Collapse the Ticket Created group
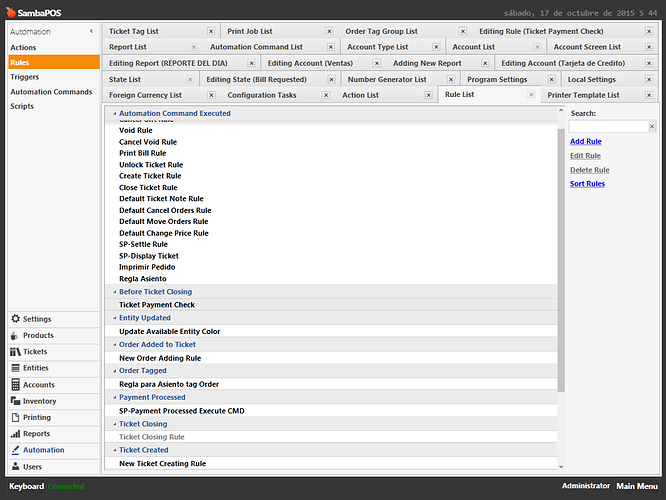Image resolution: width=666 pixels, height=500 pixels. click(115, 450)
